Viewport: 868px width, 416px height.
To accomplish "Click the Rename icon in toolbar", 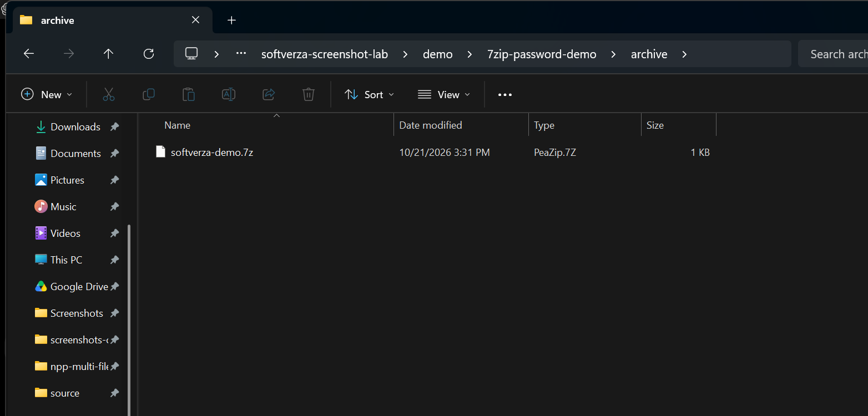I will click(x=229, y=94).
